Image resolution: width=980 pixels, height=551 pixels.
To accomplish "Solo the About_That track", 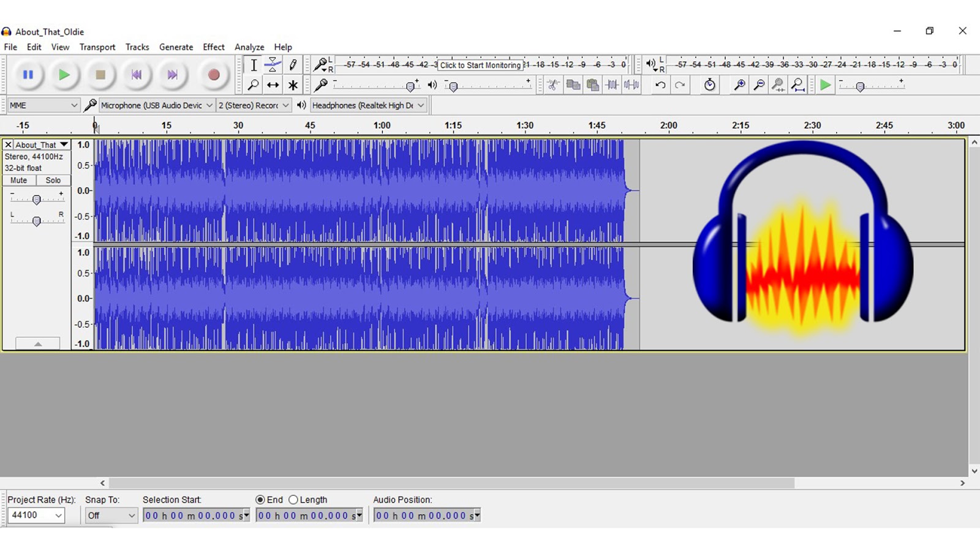I will [x=53, y=181].
